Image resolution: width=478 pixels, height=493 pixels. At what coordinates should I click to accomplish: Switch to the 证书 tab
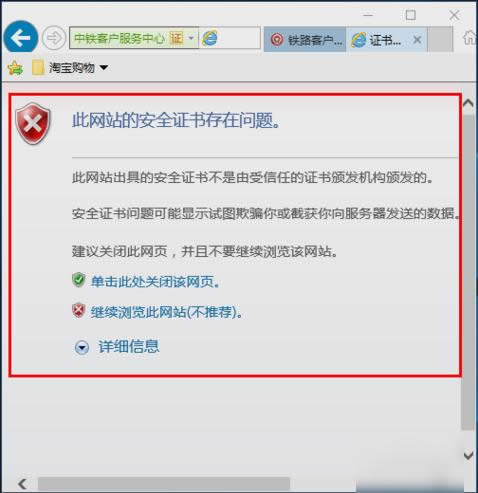(378, 40)
